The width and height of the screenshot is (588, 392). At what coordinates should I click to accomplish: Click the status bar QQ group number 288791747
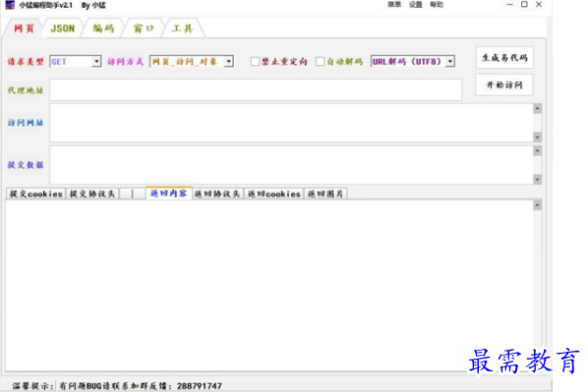[x=200, y=386]
